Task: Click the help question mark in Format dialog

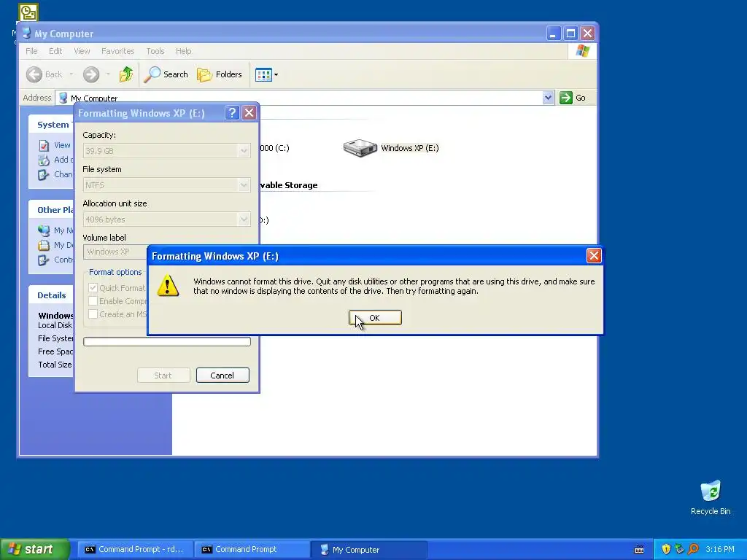Action: point(231,113)
